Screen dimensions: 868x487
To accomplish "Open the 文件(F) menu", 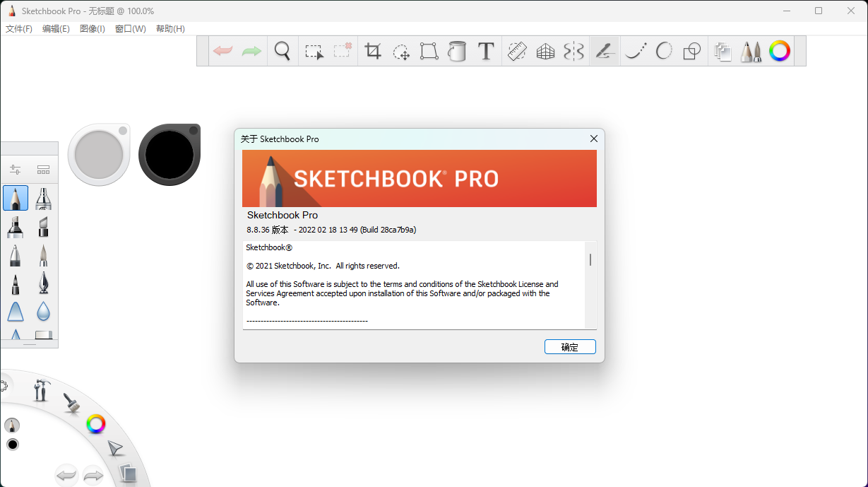I will [19, 29].
